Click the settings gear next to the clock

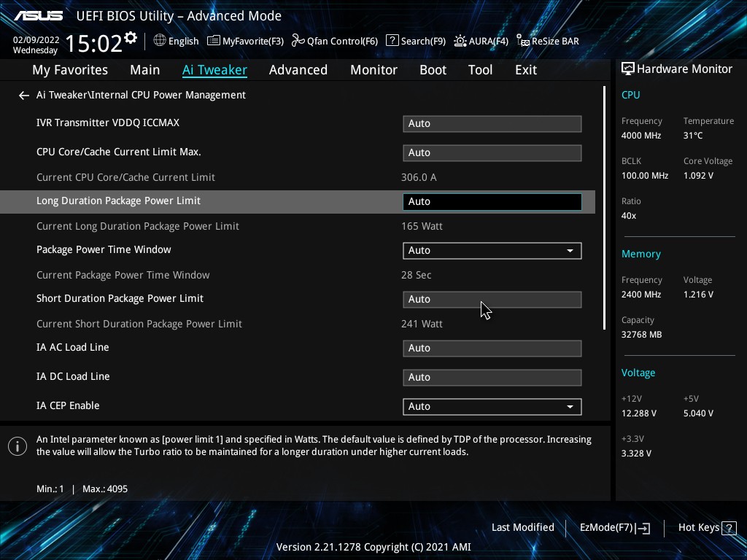coord(131,38)
